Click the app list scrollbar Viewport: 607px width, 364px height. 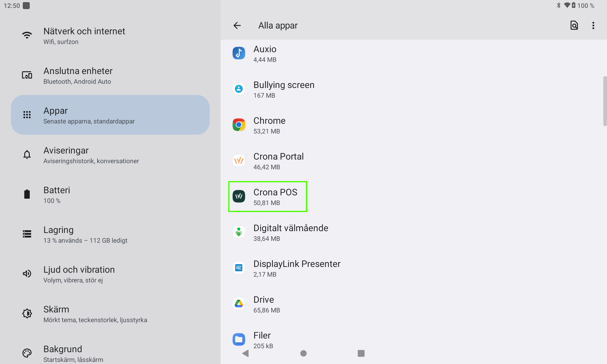605,101
